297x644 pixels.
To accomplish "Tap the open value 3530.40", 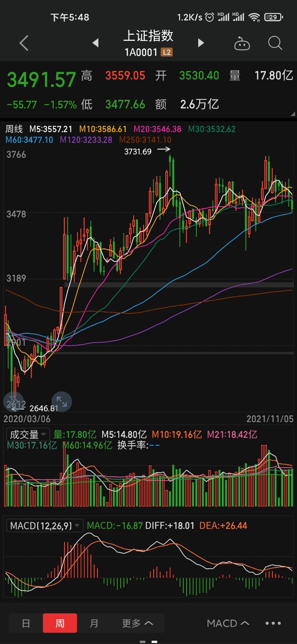I will 199,76.
